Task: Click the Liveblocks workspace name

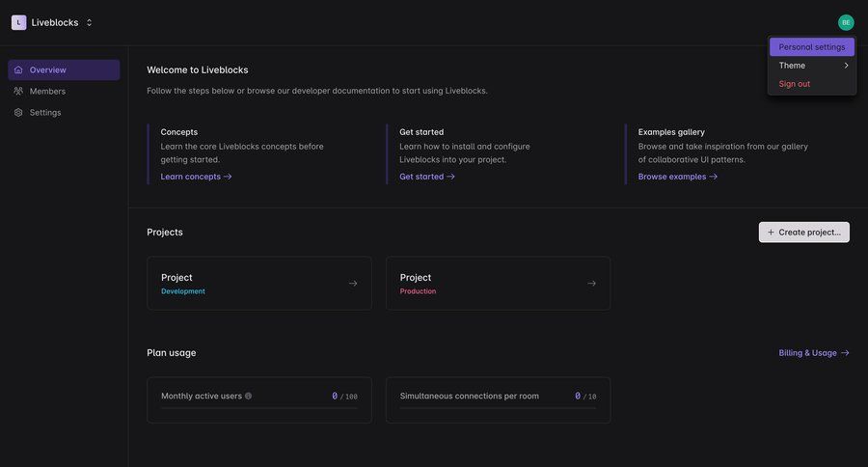Action: pyautogui.click(x=55, y=23)
